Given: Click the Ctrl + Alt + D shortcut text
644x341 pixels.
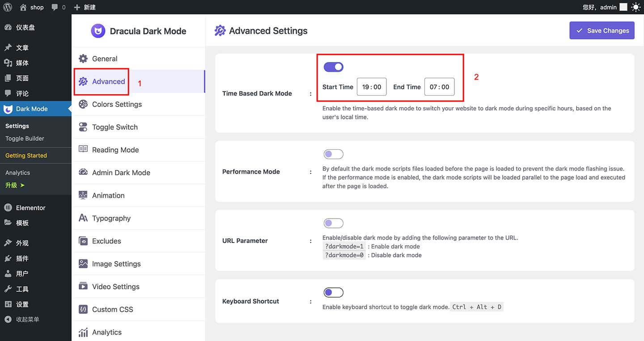Looking at the screenshot, I should [477, 307].
